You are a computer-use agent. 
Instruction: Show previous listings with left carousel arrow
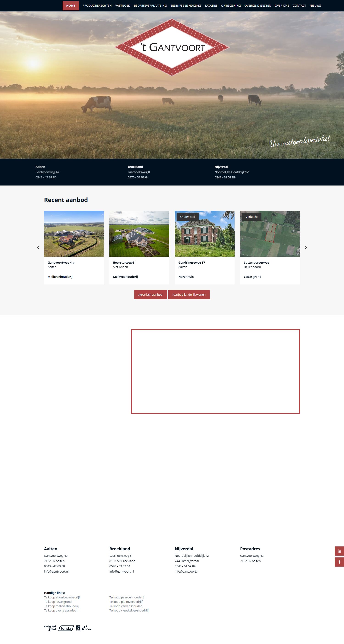(38, 248)
